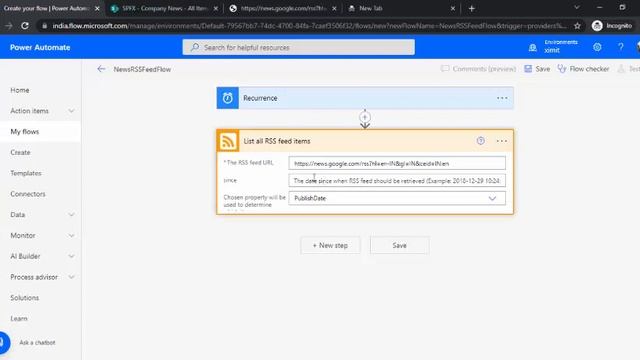Navigate forward in browser
Image resolution: width=640 pixels, height=360 pixels.
(9, 26)
